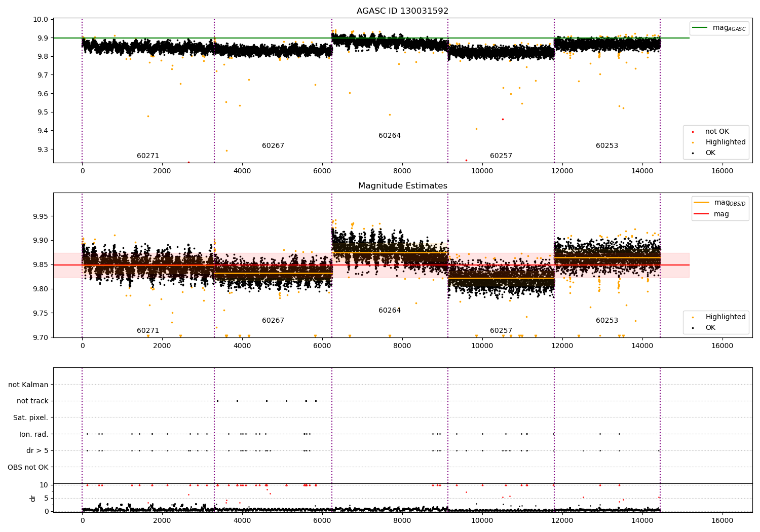Click the 'Ion. rad.' axis label
760x532 pixels.
pyautogui.click(x=34, y=434)
